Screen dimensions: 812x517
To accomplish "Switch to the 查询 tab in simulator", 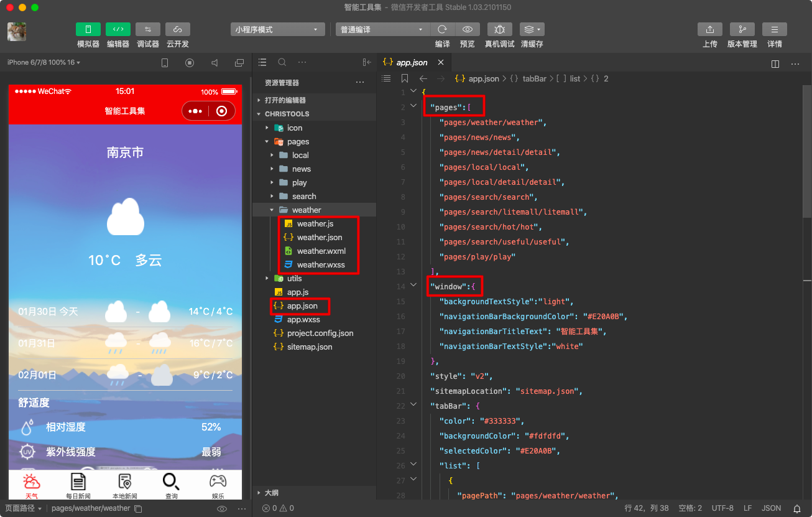I will click(172, 486).
